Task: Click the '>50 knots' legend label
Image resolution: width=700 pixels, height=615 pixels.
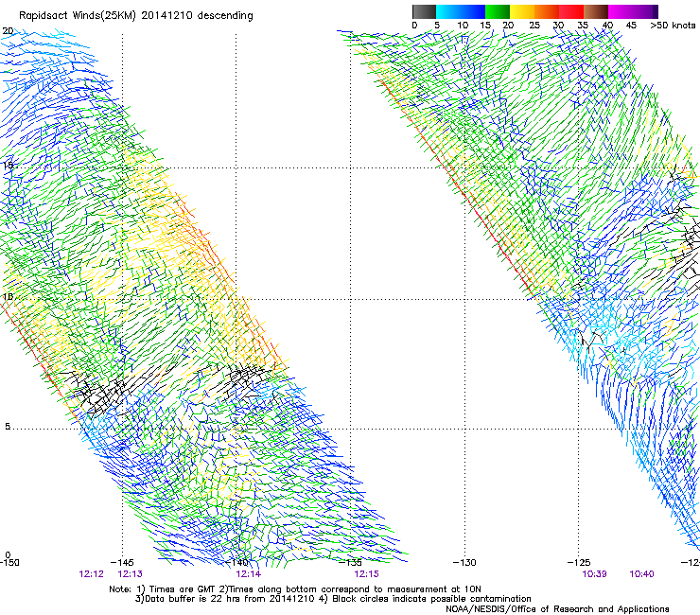Action: point(673,26)
